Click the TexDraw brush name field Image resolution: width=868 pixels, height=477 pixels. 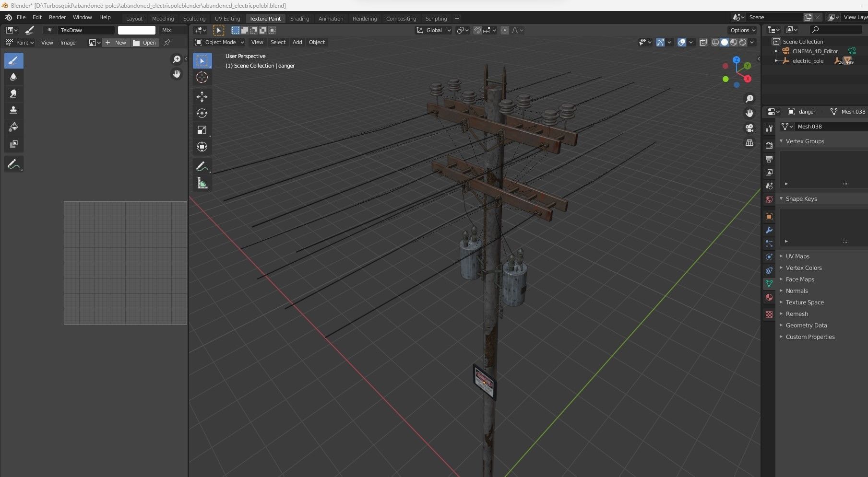pyautogui.click(x=86, y=30)
